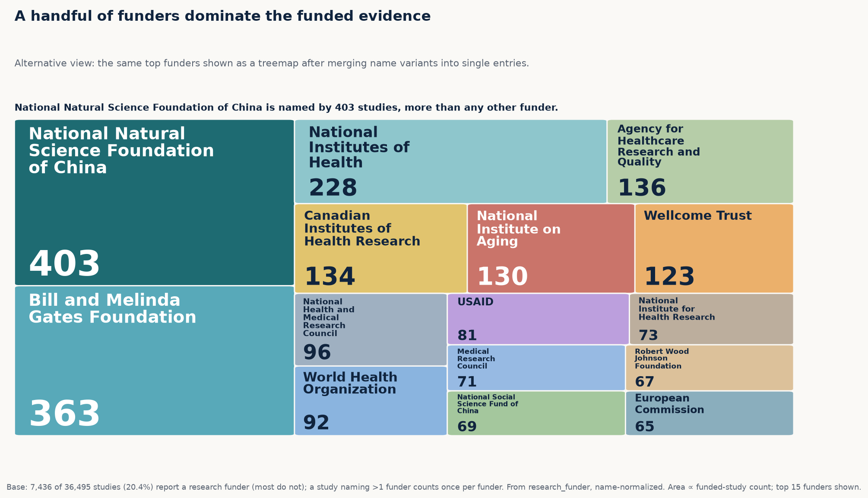Click the value 71 in the treemap
The height and width of the screenshot is (498, 868).
click(467, 382)
